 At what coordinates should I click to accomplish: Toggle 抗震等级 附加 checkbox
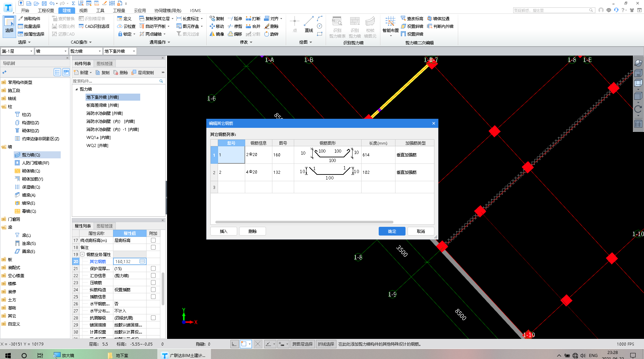coord(153,318)
